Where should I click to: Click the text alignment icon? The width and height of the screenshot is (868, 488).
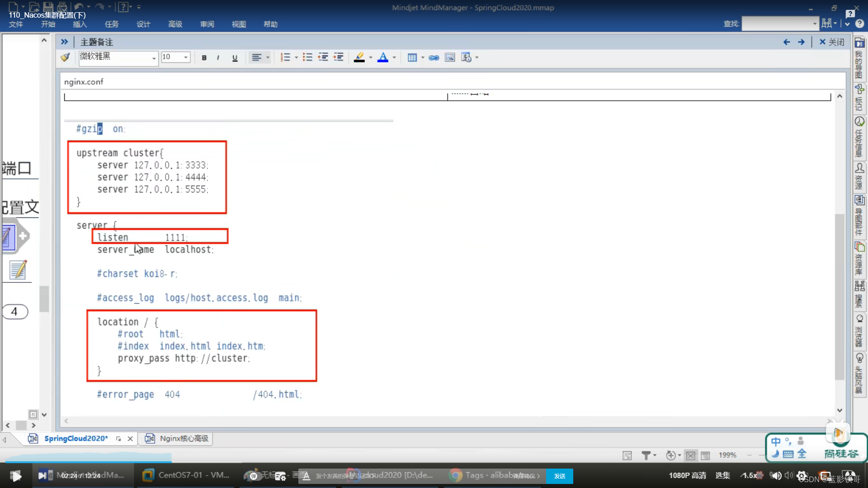[256, 57]
